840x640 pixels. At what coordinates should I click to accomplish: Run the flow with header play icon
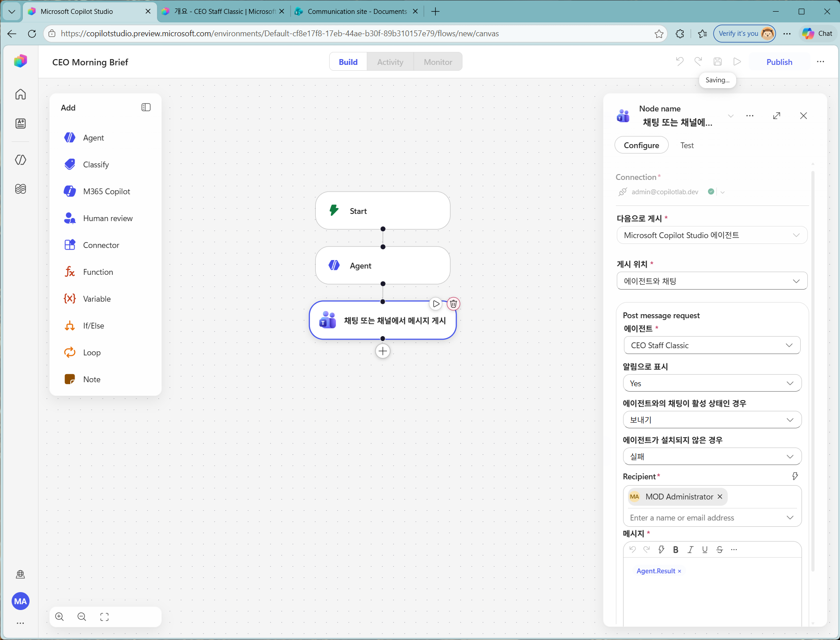pos(737,62)
